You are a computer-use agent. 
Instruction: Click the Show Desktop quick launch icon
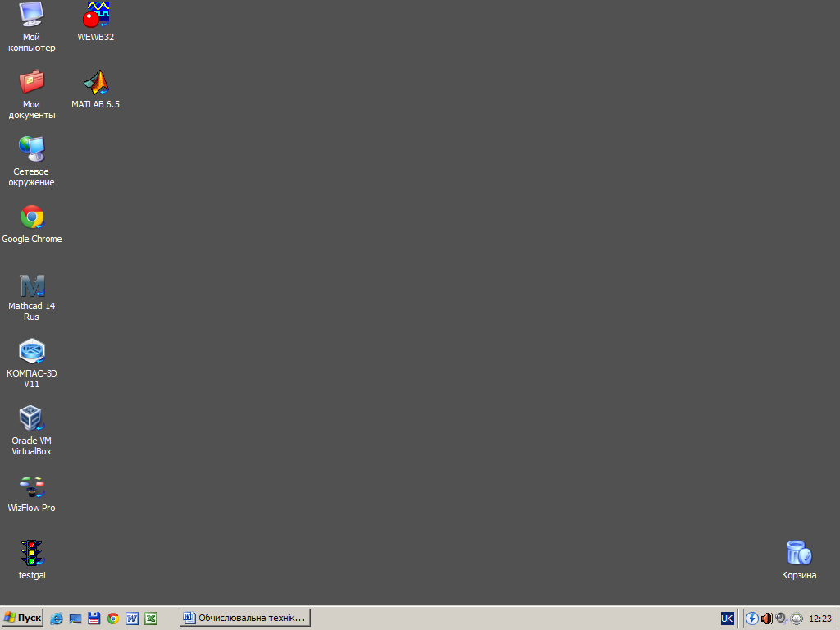75,619
